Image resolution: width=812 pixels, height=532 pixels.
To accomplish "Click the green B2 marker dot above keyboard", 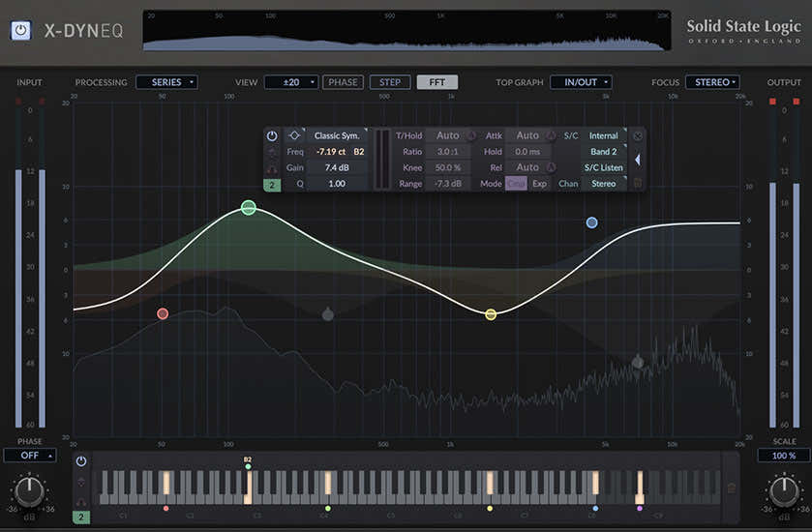I will click(248, 467).
